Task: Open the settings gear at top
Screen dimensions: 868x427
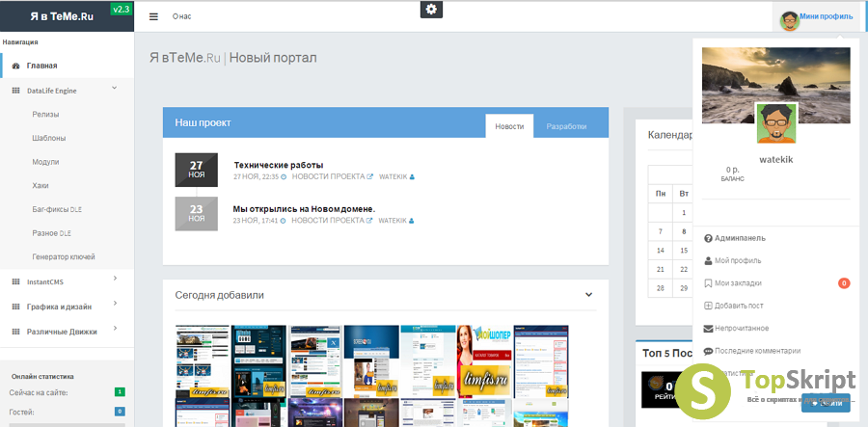Action: tap(431, 10)
